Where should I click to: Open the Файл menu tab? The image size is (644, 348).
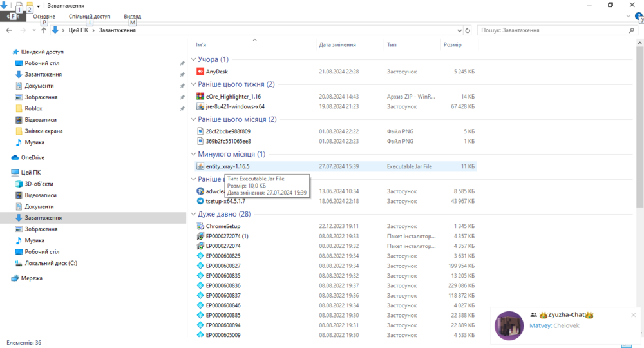coord(13,17)
